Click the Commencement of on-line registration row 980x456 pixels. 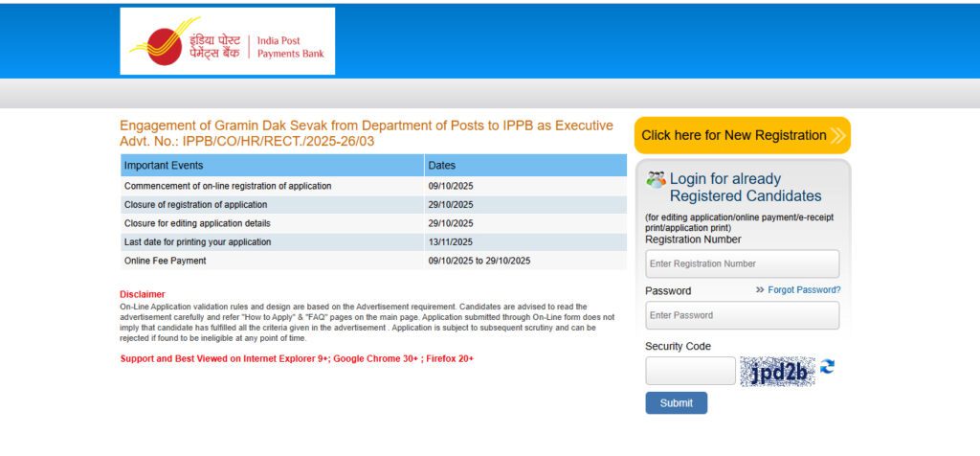click(228, 186)
